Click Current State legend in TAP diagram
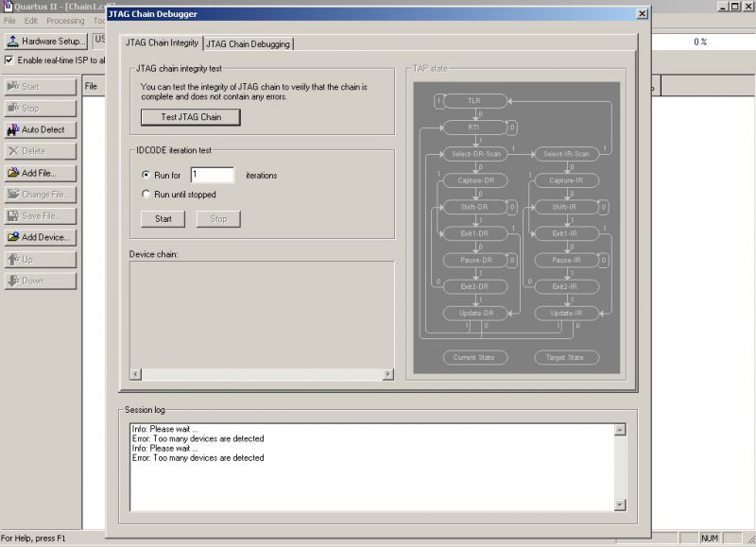 coord(475,357)
